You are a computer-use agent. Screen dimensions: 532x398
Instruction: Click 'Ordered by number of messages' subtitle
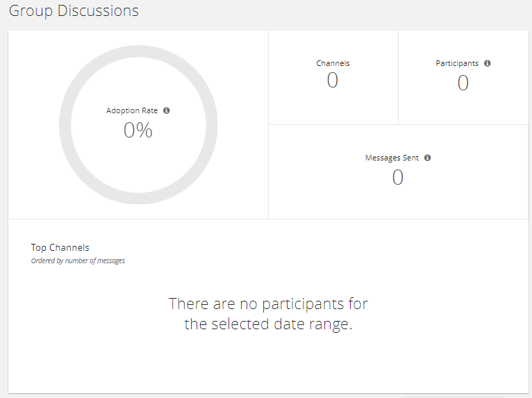click(78, 261)
